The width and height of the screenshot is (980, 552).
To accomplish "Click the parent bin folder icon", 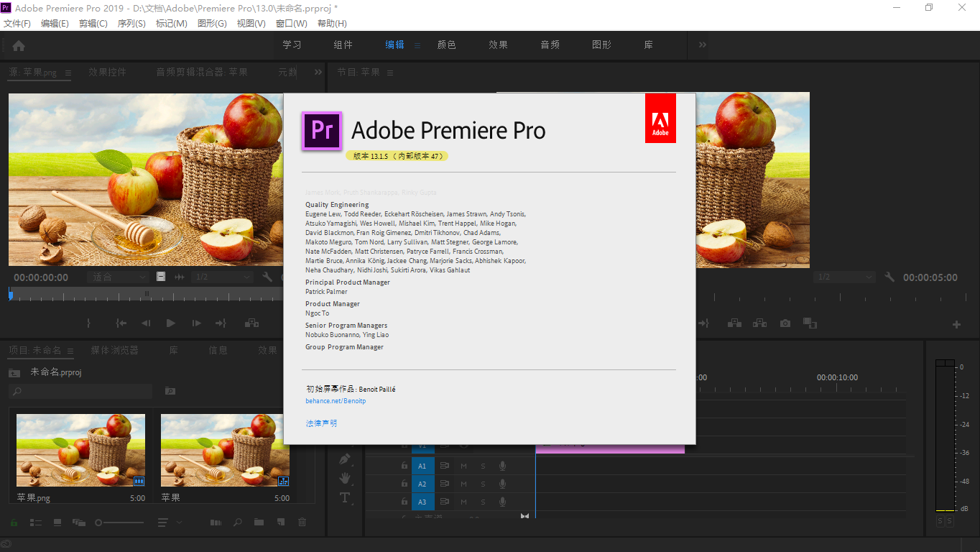I will [14, 372].
